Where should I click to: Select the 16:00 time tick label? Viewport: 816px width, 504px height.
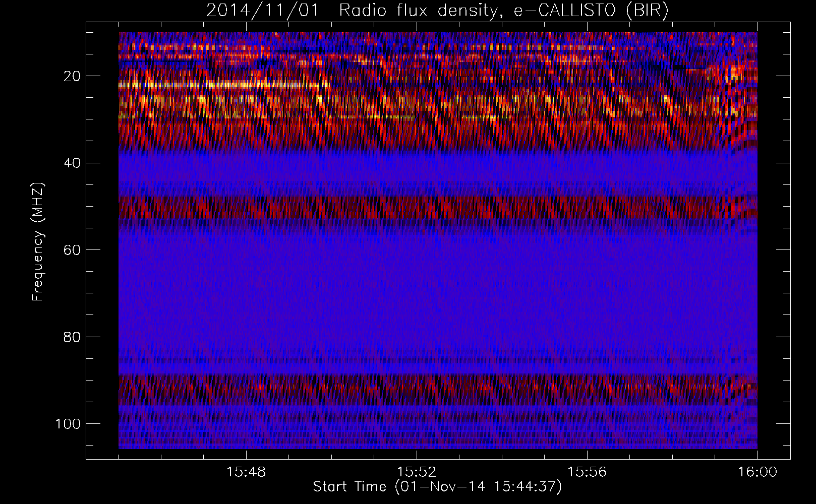[757, 472]
